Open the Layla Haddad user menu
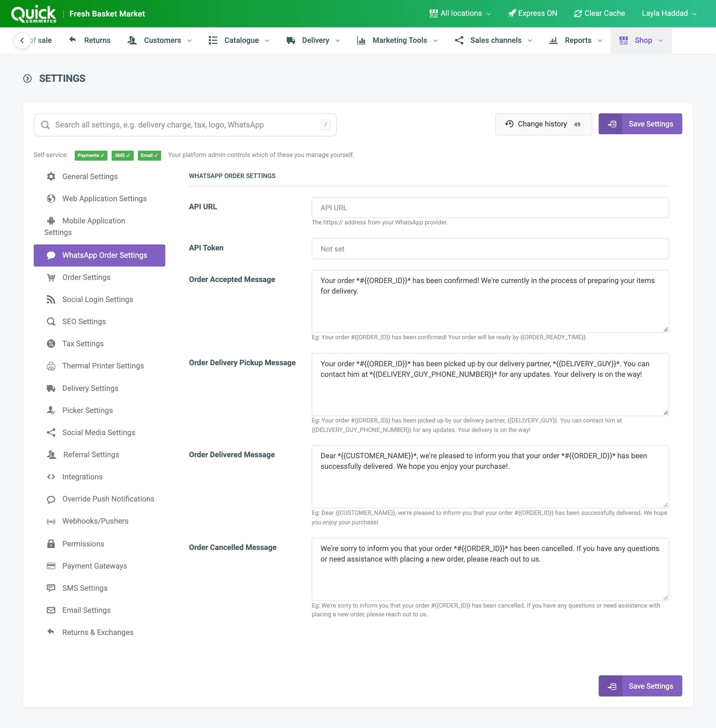The image size is (716, 728). 669,13
